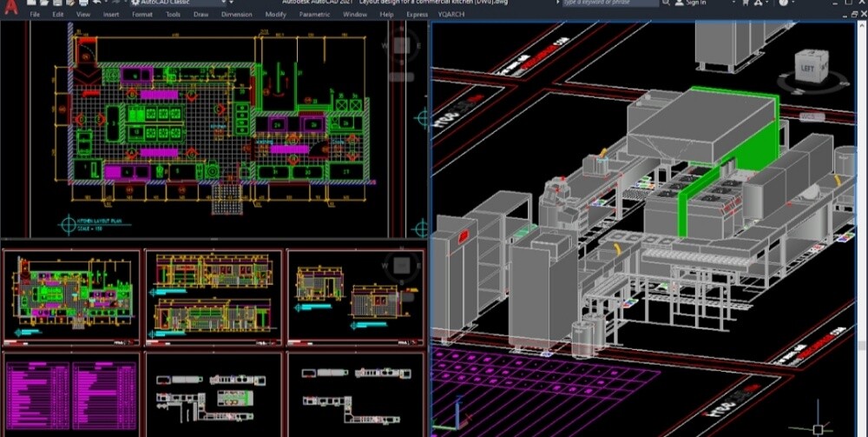Open the Express menu
The image size is (868, 437).
click(x=417, y=15)
